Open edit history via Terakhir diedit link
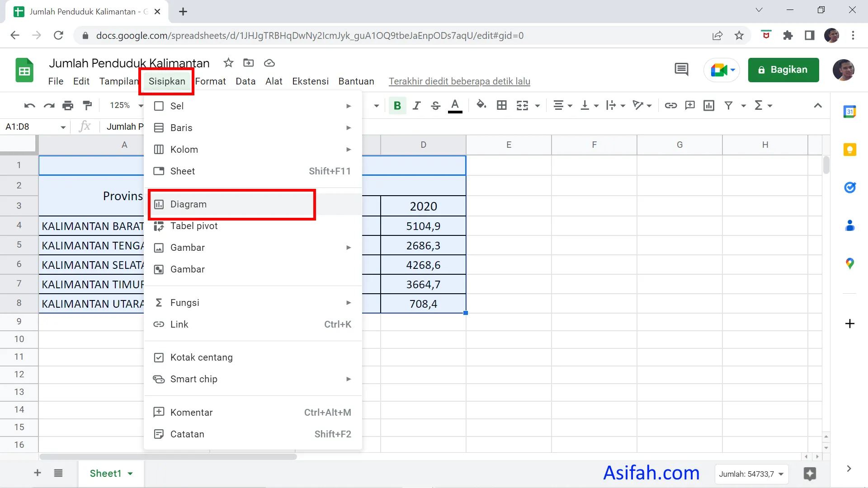This screenshot has height=488, width=868. [x=459, y=81]
